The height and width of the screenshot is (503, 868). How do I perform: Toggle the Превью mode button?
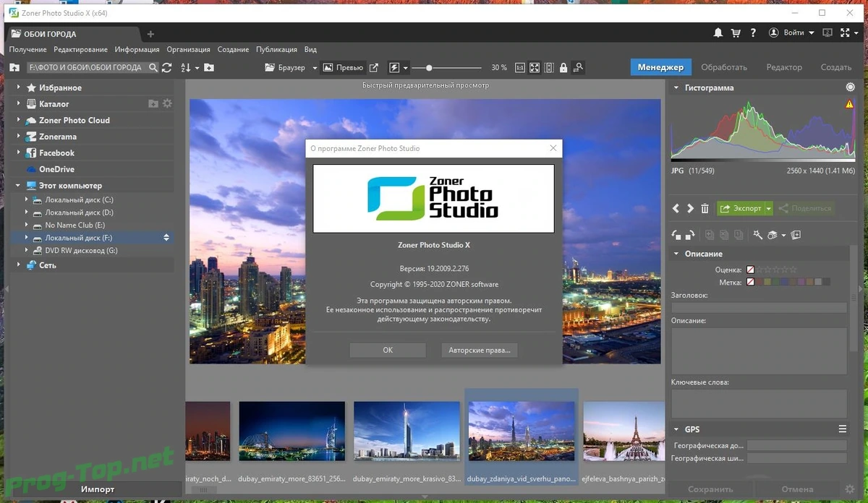pos(343,67)
